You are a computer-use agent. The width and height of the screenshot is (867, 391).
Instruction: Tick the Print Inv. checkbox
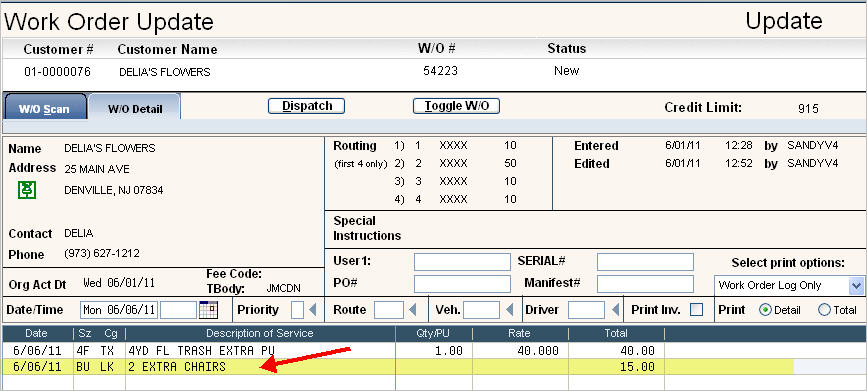pos(697,310)
